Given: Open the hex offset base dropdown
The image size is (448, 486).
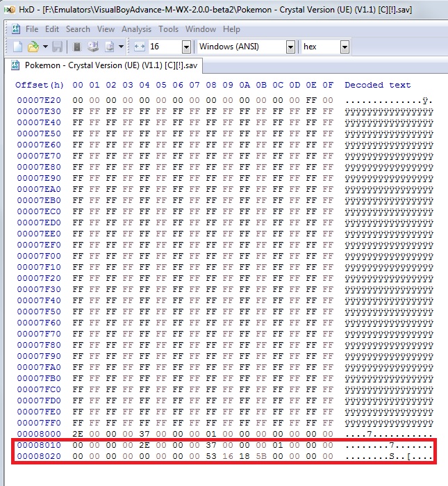Looking at the screenshot, I should click(344, 47).
